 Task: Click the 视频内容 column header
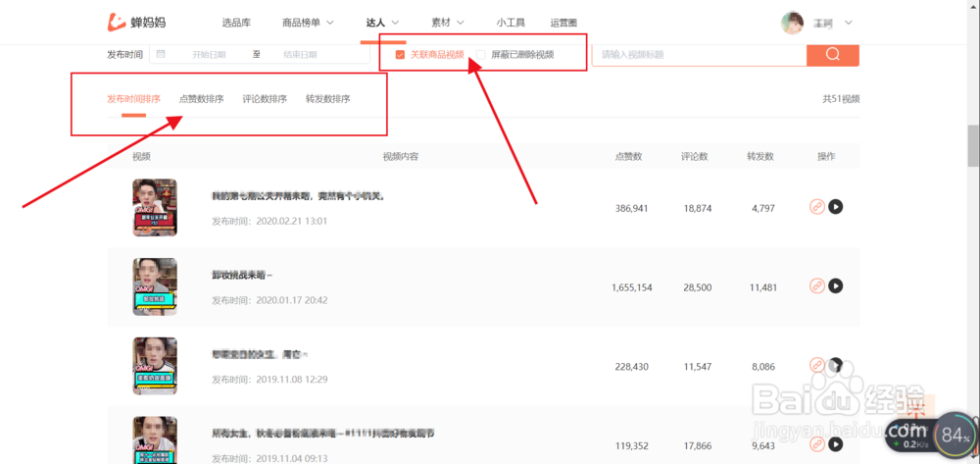(x=401, y=156)
